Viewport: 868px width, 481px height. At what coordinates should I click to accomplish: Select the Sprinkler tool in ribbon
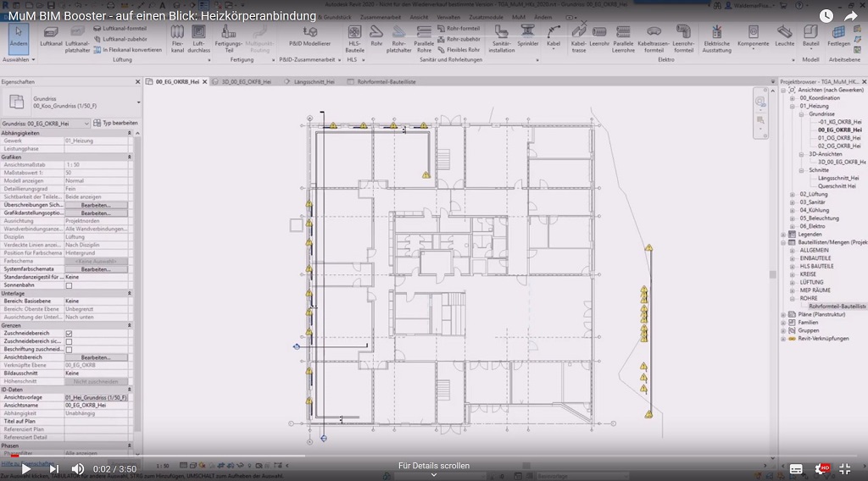tap(527, 36)
